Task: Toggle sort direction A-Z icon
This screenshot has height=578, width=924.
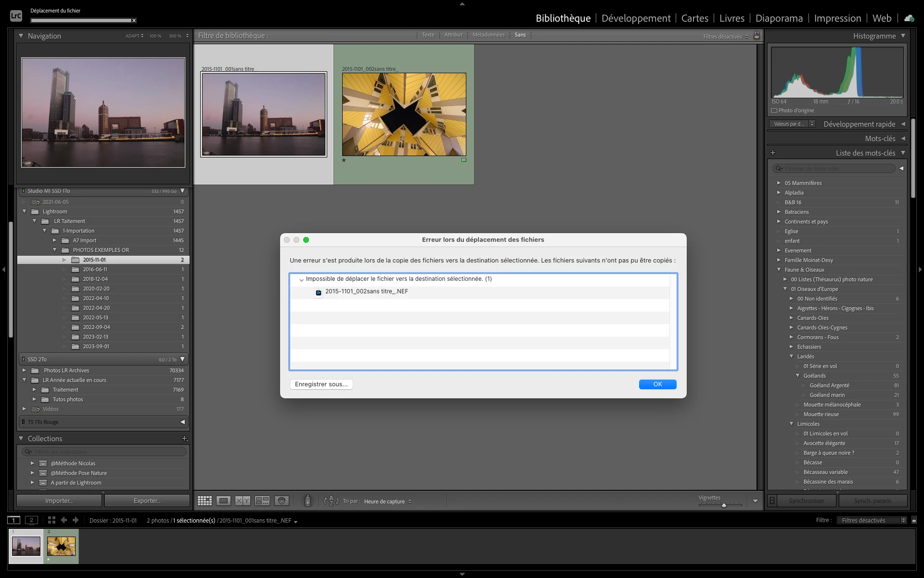Action: click(331, 501)
